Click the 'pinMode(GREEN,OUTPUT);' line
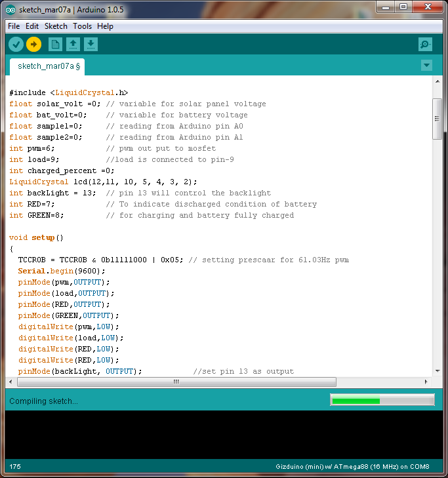The height and width of the screenshot is (478, 448). (x=68, y=315)
